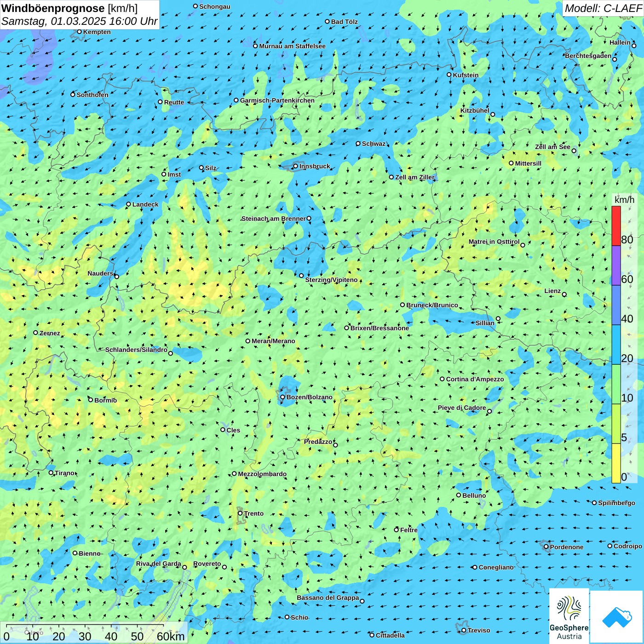Click the Schwaz label
The height and width of the screenshot is (644, 644).
click(374, 144)
